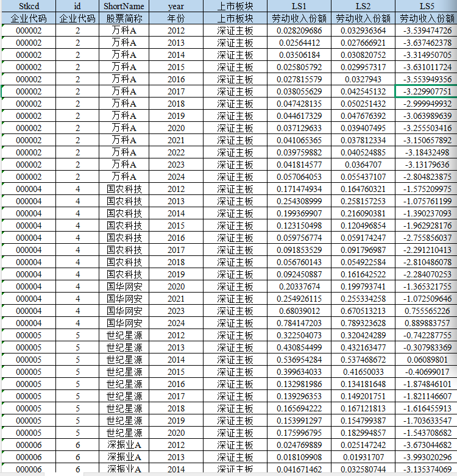457x476 pixels.
Task: Select the 股票简称 label cell
Action: [x=124, y=18]
